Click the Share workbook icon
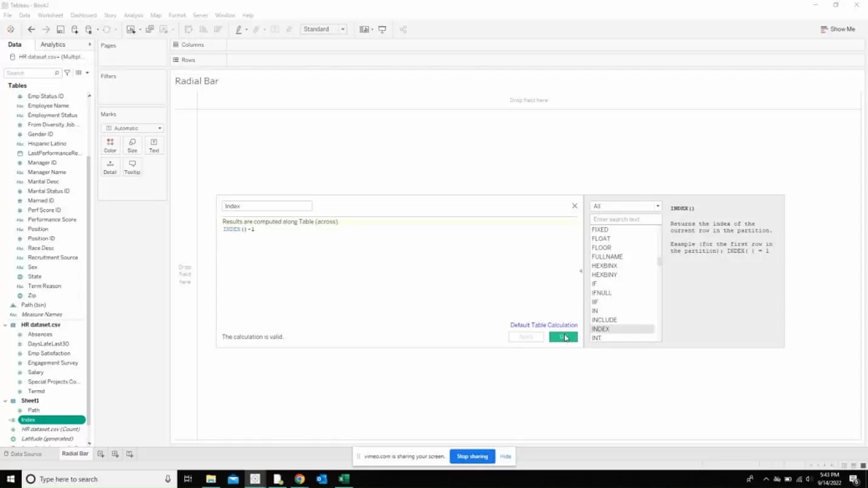The height and width of the screenshot is (488, 868). point(403,29)
